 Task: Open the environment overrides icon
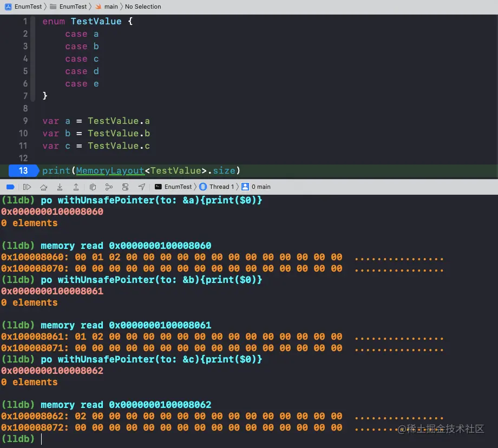(126, 187)
